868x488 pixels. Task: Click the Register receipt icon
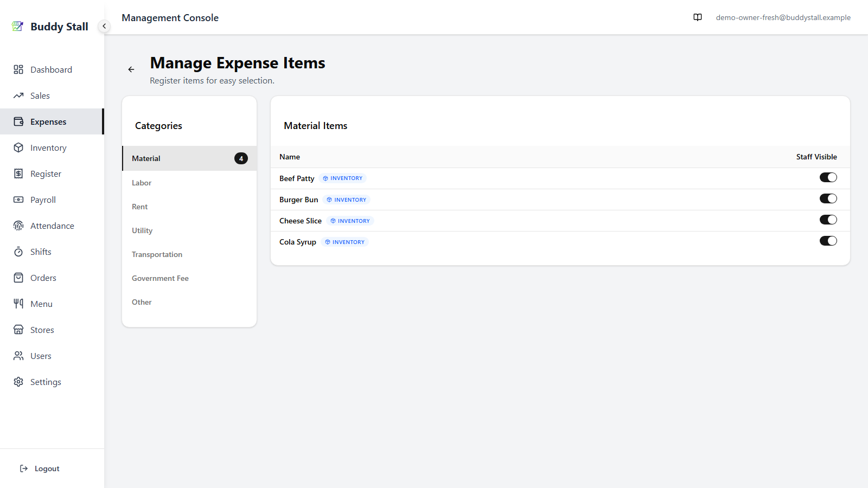18,174
